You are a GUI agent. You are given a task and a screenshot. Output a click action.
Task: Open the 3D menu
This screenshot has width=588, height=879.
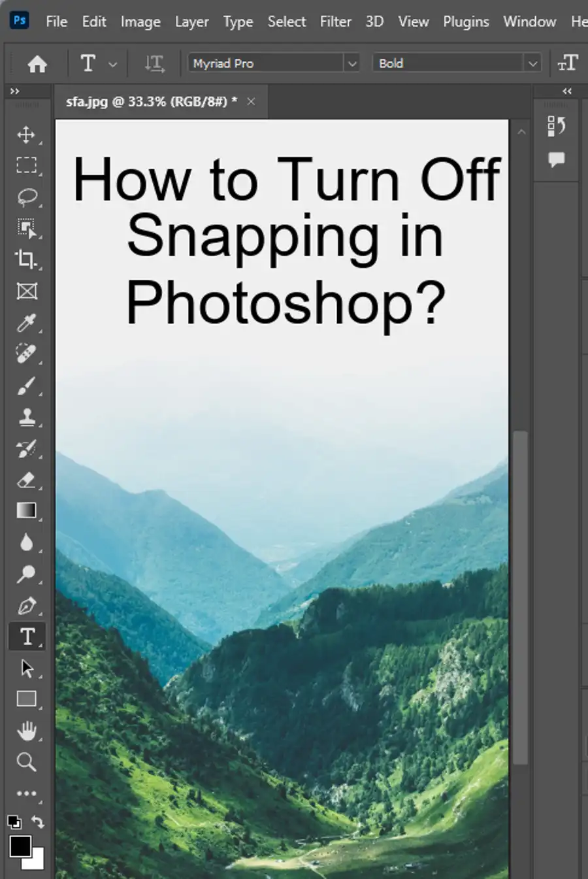[x=374, y=22]
